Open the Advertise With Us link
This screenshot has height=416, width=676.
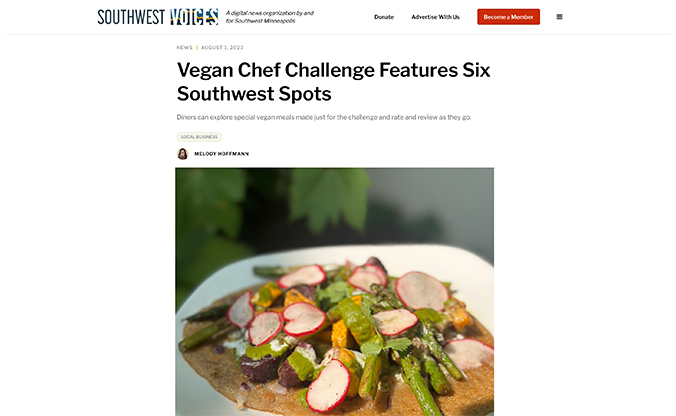pyautogui.click(x=435, y=17)
